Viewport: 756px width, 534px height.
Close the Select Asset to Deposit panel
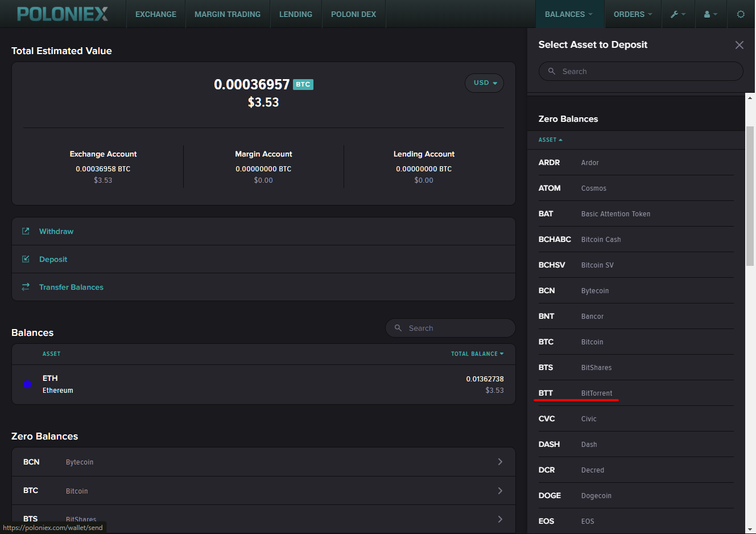pos(740,45)
